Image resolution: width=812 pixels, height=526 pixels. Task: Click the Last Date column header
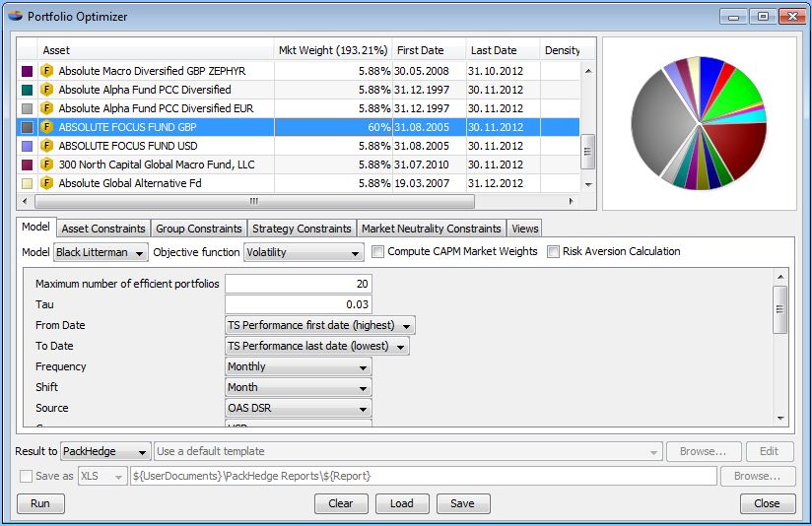[503, 50]
